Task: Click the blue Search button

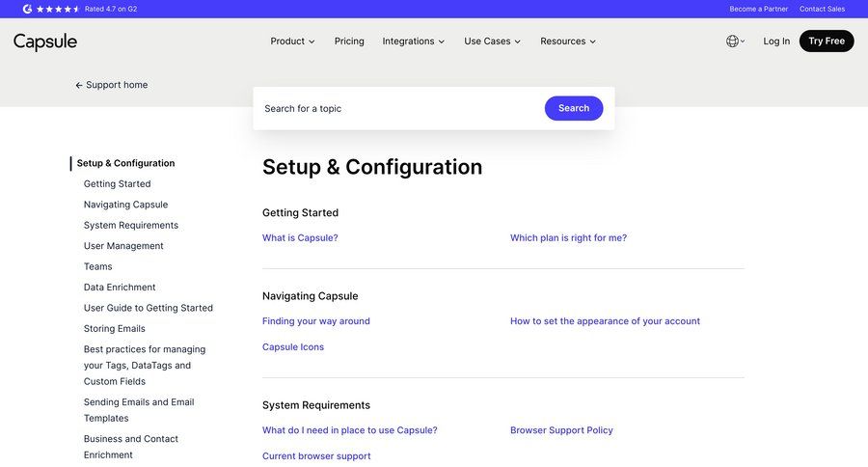Action: pyautogui.click(x=574, y=108)
